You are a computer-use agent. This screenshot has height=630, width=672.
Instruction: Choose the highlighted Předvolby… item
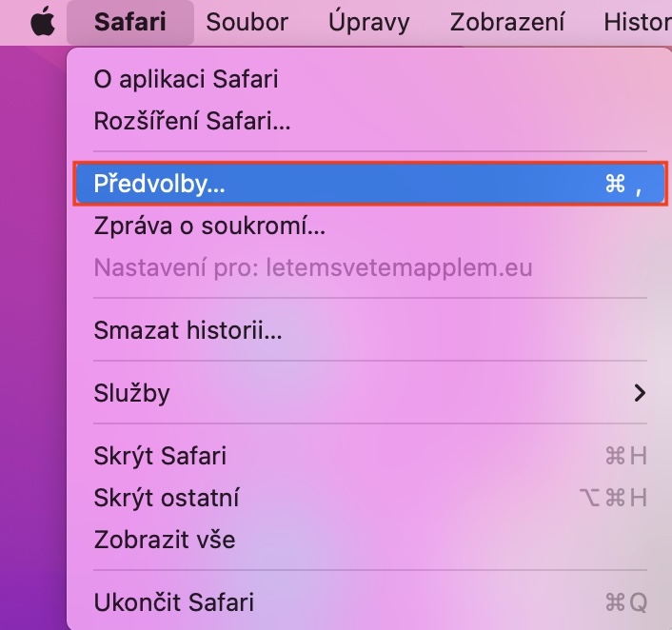(160, 185)
